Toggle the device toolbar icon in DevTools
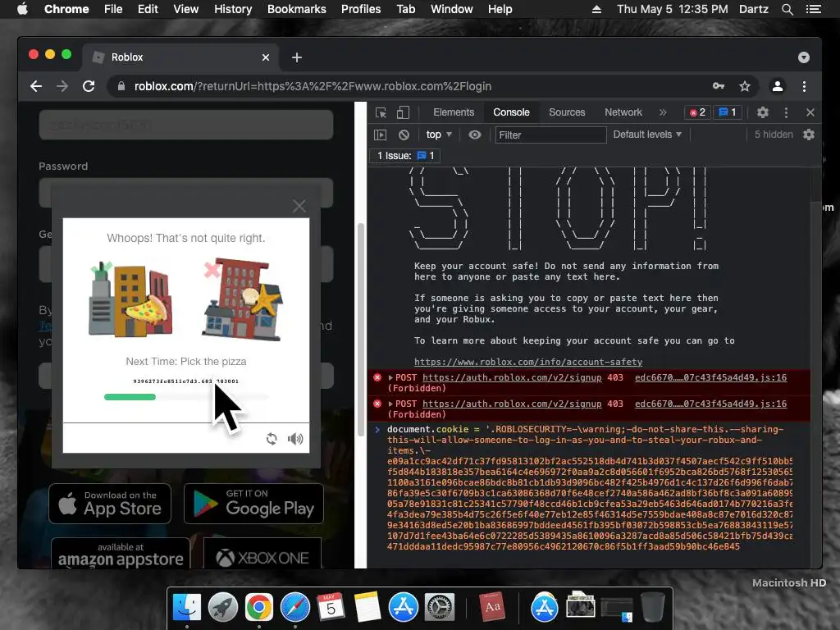 coord(403,112)
